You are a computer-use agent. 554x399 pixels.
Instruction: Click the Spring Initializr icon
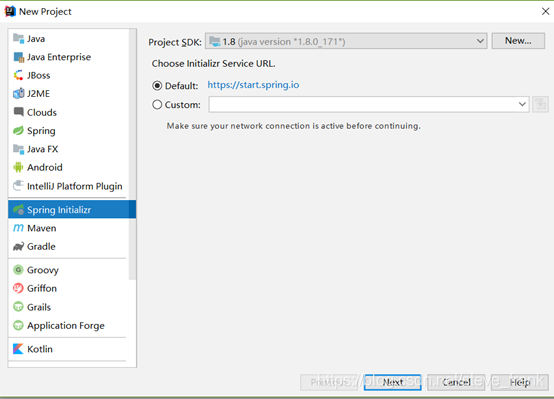(18, 210)
